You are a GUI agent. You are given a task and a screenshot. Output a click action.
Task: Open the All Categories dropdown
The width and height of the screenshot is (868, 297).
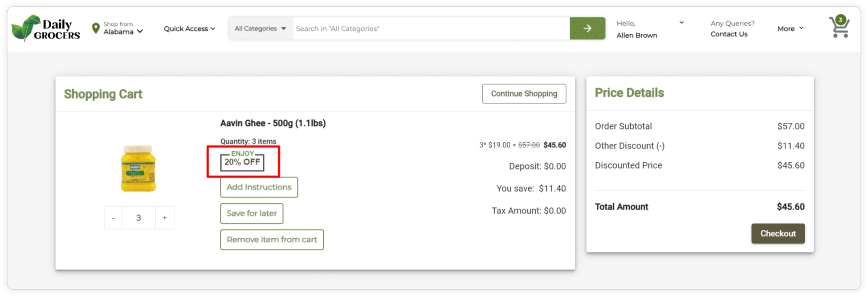point(260,28)
